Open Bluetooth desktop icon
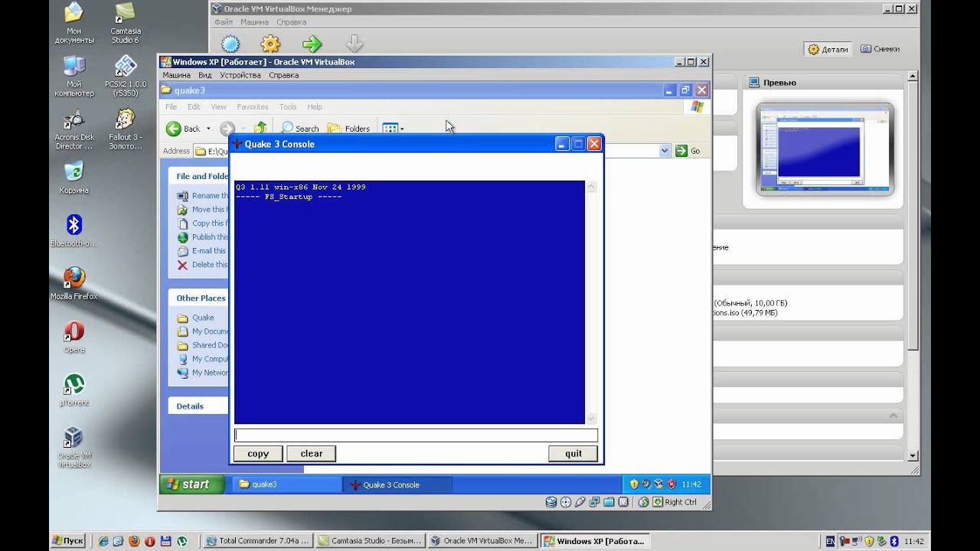Viewport: 980px width, 551px height. pyautogui.click(x=74, y=232)
